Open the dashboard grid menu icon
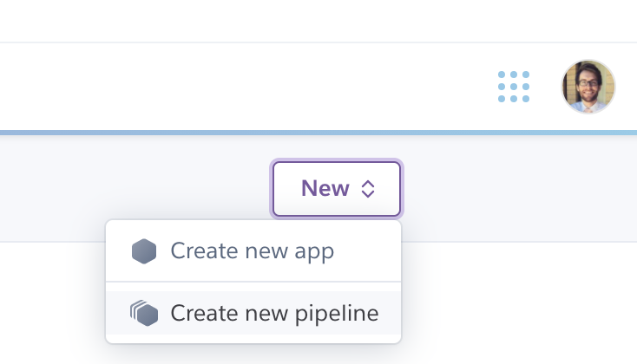The image size is (637, 364). (514, 87)
